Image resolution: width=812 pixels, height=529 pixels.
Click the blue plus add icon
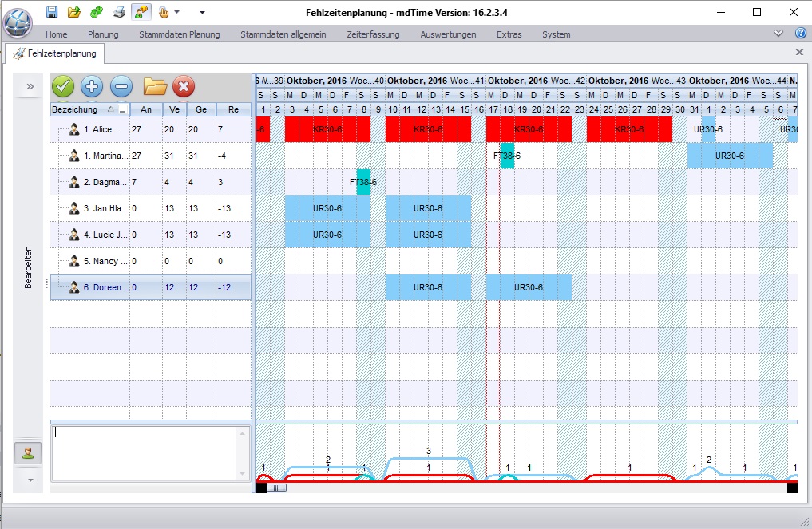[92, 86]
